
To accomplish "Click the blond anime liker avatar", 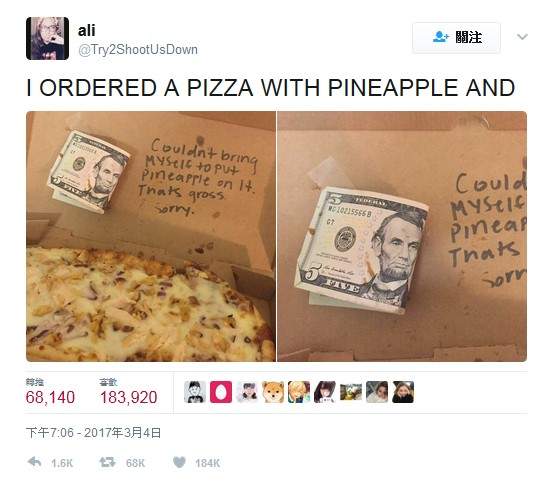I will click(x=299, y=392).
